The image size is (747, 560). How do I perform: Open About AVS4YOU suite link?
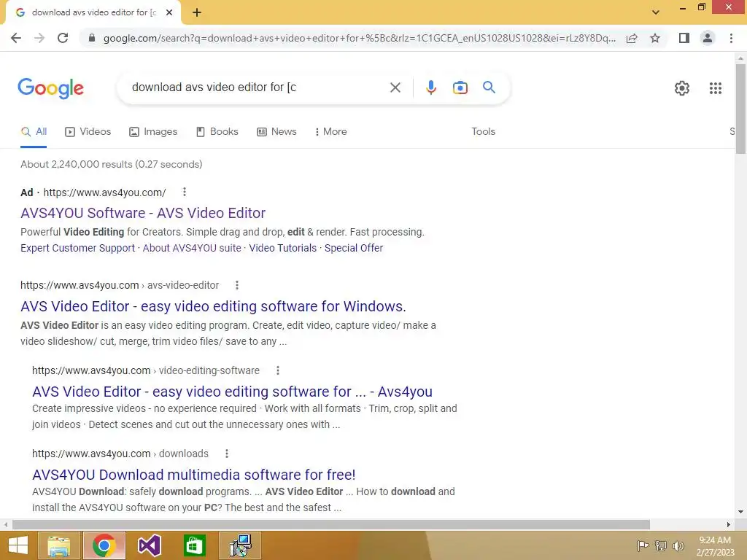point(192,248)
